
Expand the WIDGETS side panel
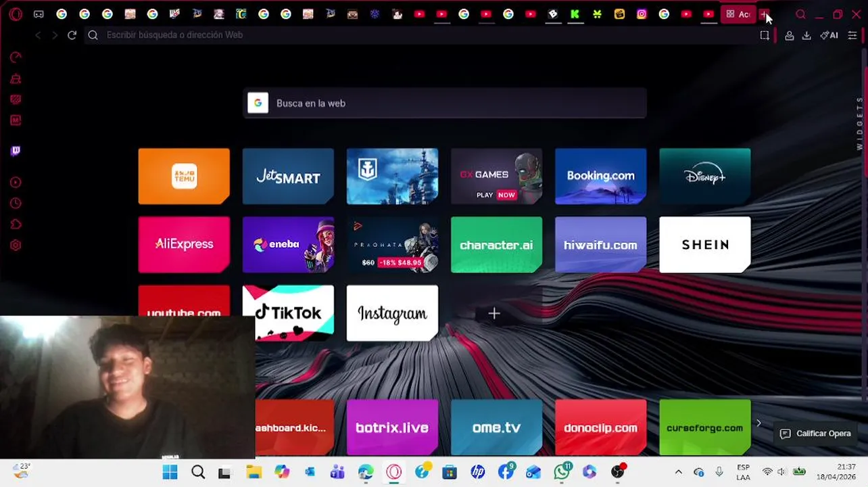coord(860,123)
